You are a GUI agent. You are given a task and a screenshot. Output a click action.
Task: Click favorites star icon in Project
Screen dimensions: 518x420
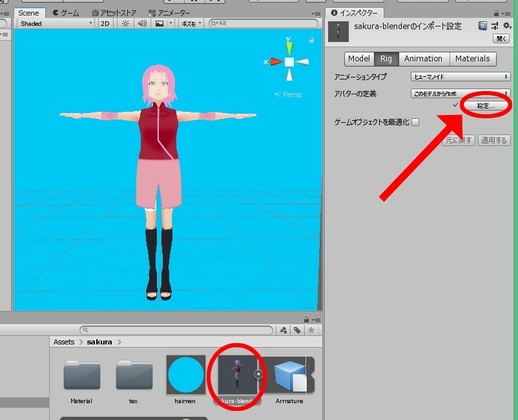point(311,330)
